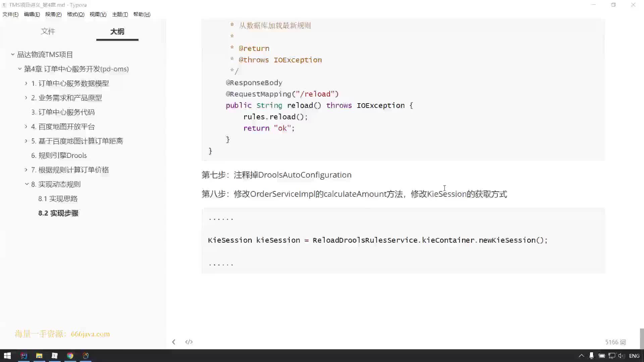Open 帮助(H) menu
Viewport: 644px width, 362px height.
(142, 14)
